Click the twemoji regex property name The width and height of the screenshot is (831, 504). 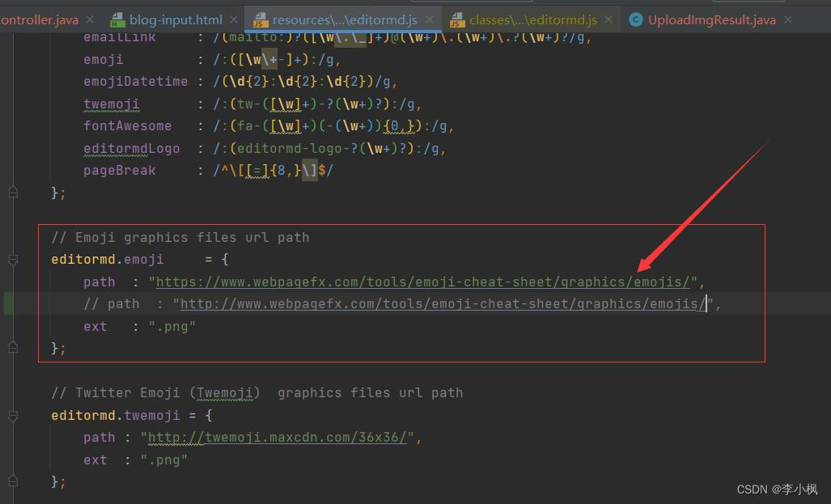[112, 104]
